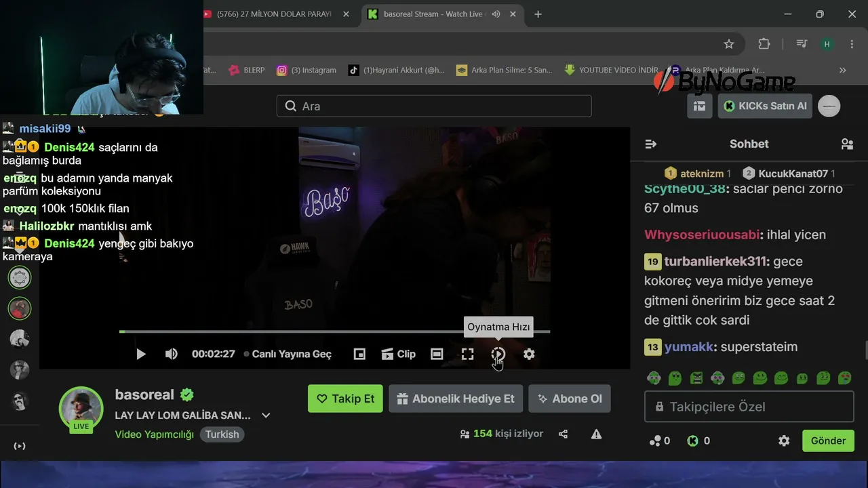Open the BLERP bookmark
The image size is (868, 488).
(247, 70)
